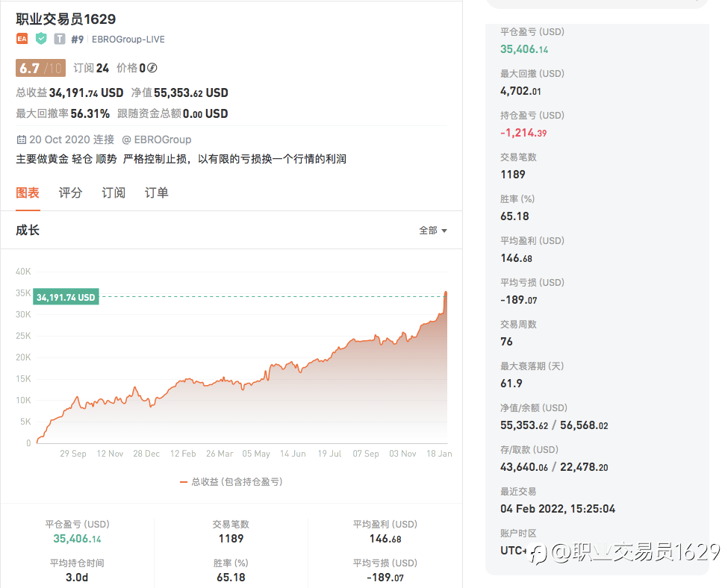The height and width of the screenshot is (588, 728).
Task: Click the 账户时区 label
Action: [518, 534]
